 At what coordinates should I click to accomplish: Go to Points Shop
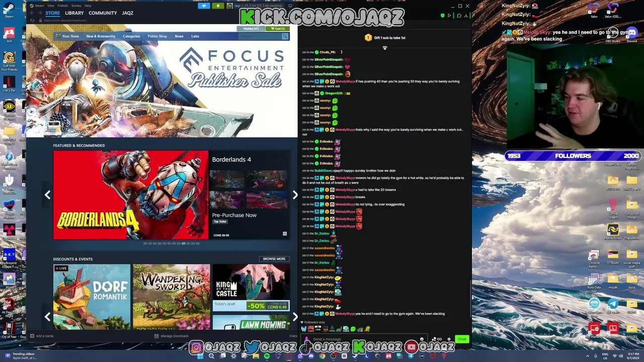tap(157, 36)
